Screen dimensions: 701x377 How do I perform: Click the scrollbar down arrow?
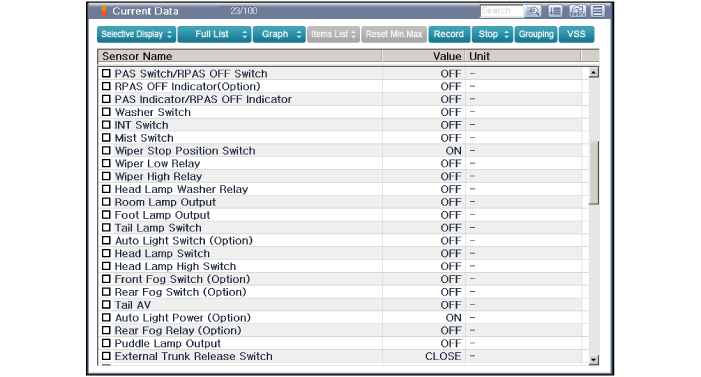point(594,360)
